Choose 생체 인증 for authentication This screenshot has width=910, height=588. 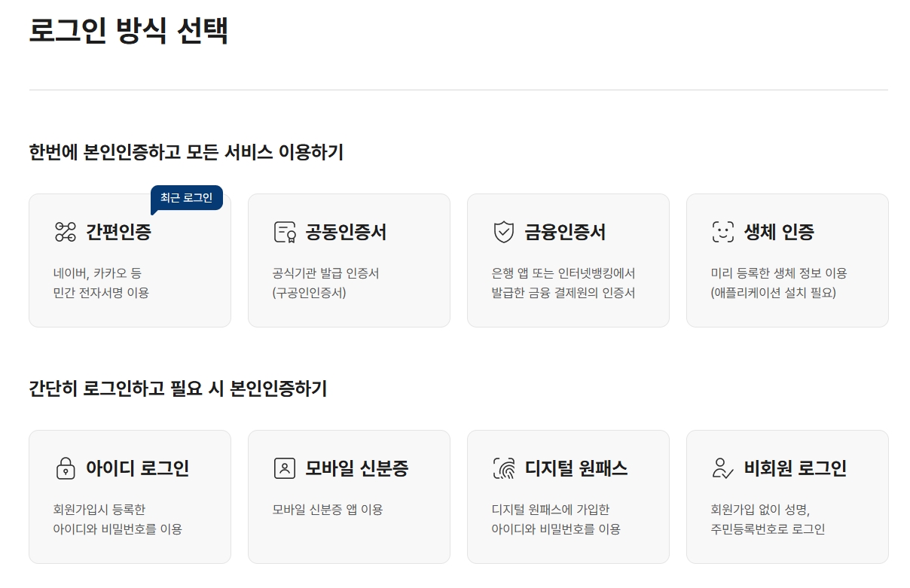click(787, 260)
